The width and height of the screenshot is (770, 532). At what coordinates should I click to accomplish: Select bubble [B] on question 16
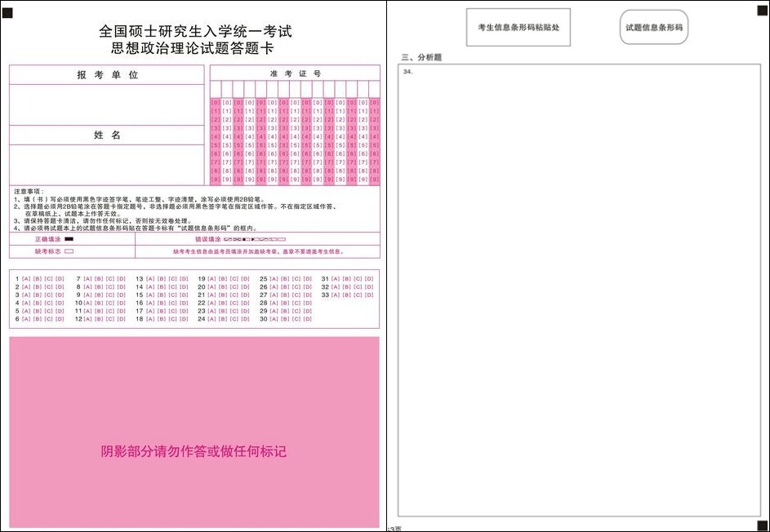click(162, 303)
